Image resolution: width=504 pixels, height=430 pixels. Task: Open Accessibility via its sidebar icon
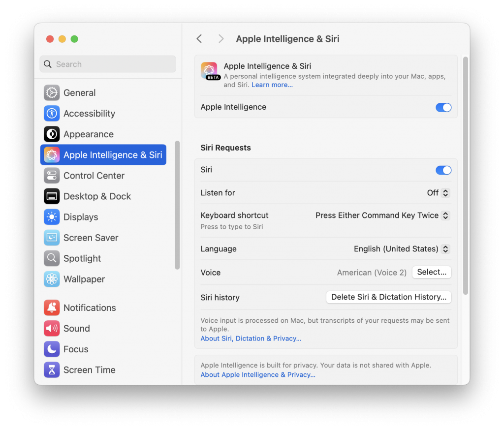(52, 113)
